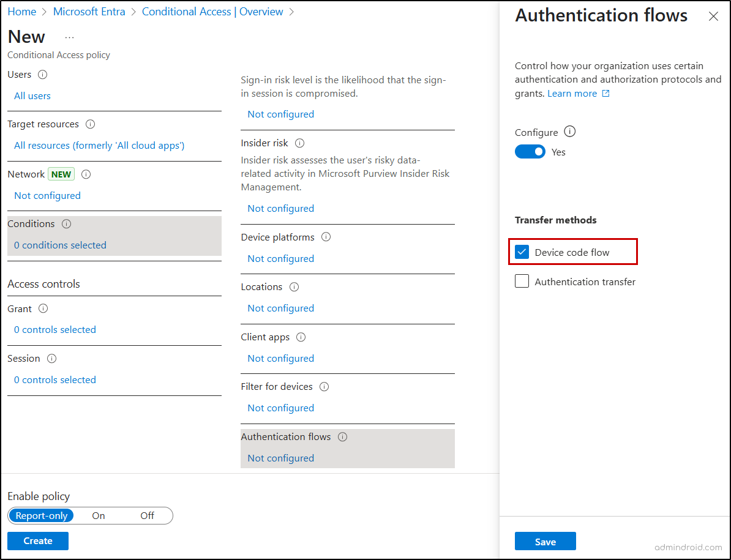Click the info icon next to Filter for devices
The width and height of the screenshot is (731, 560).
tap(324, 386)
